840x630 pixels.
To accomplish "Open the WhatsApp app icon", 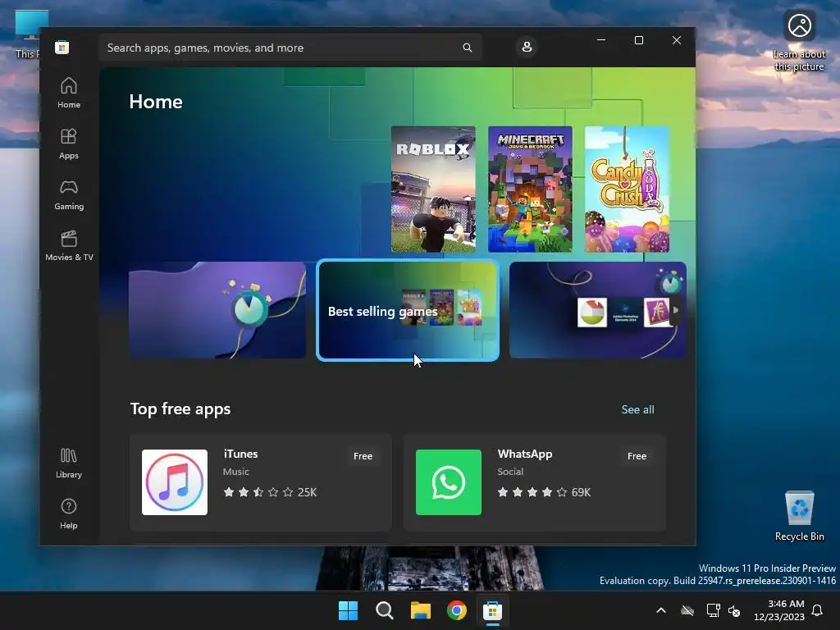I will pos(449,482).
